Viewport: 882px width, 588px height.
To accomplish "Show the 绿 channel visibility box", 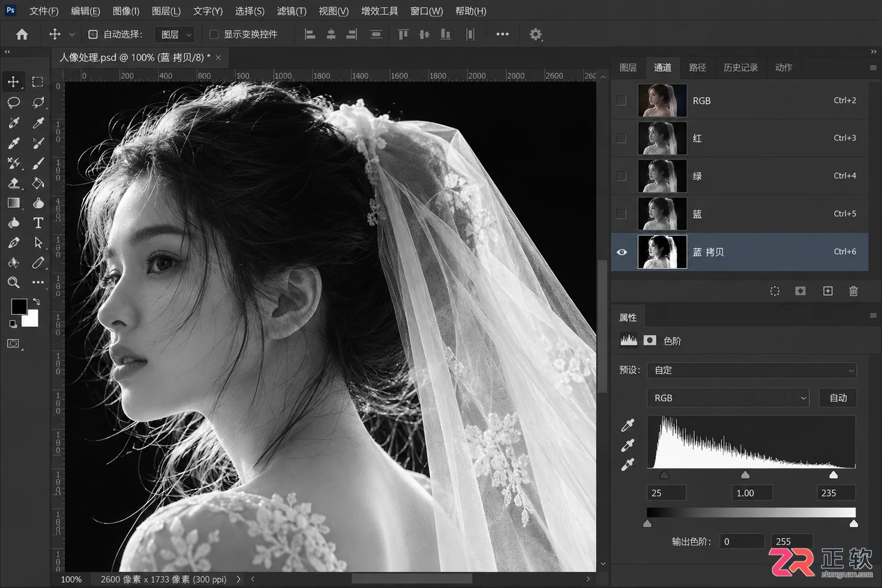I will click(621, 176).
